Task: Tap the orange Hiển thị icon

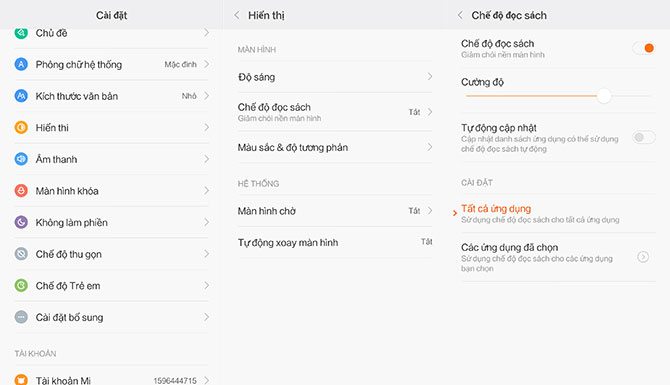Action: (x=21, y=127)
